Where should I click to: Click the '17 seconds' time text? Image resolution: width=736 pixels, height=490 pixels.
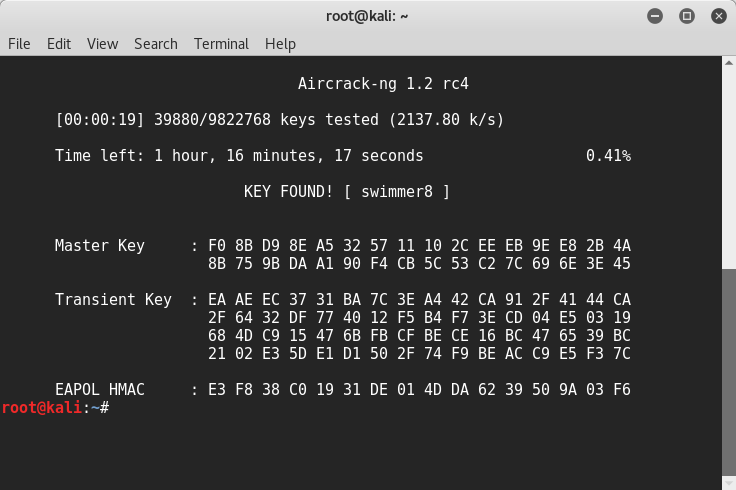(x=379, y=156)
